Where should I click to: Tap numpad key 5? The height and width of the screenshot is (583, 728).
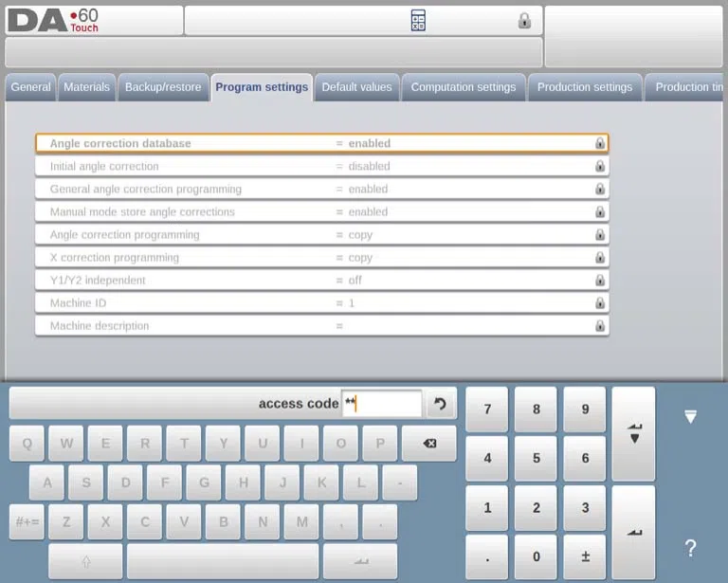(536, 458)
